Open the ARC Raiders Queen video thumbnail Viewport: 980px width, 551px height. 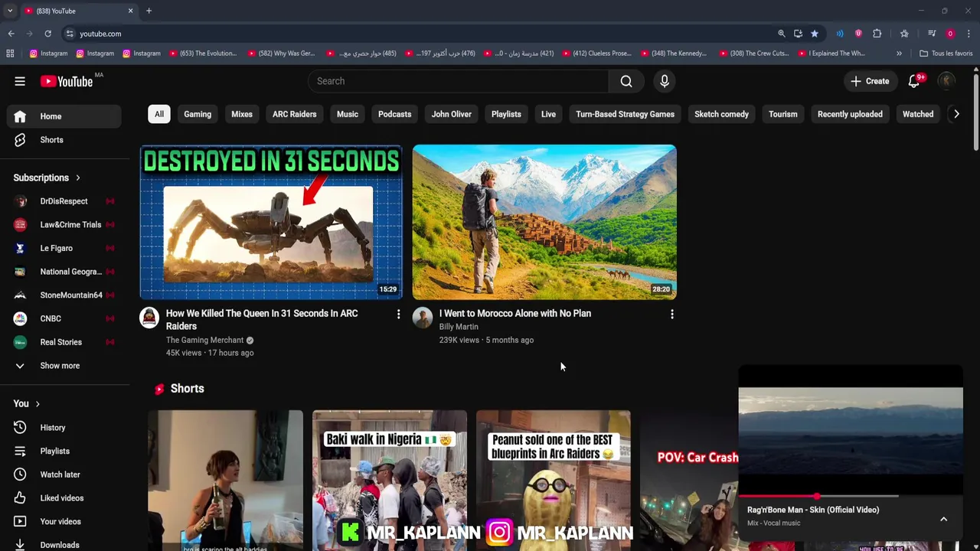pos(271,222)
